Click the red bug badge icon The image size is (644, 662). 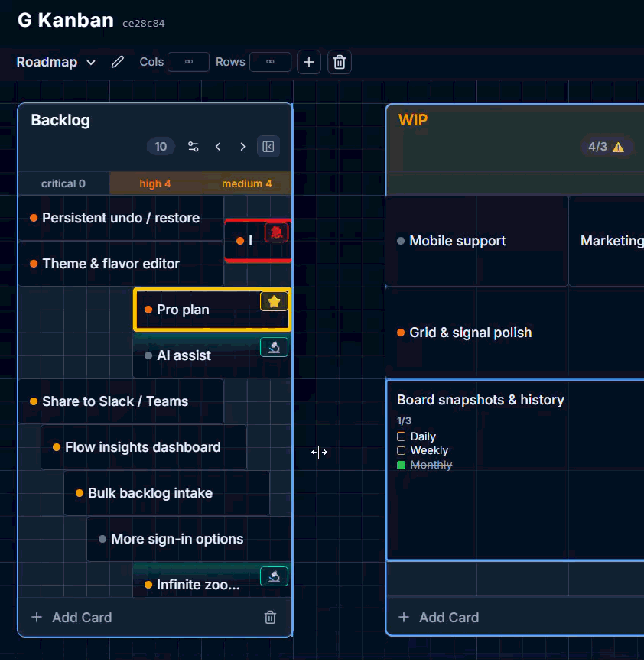277,232
